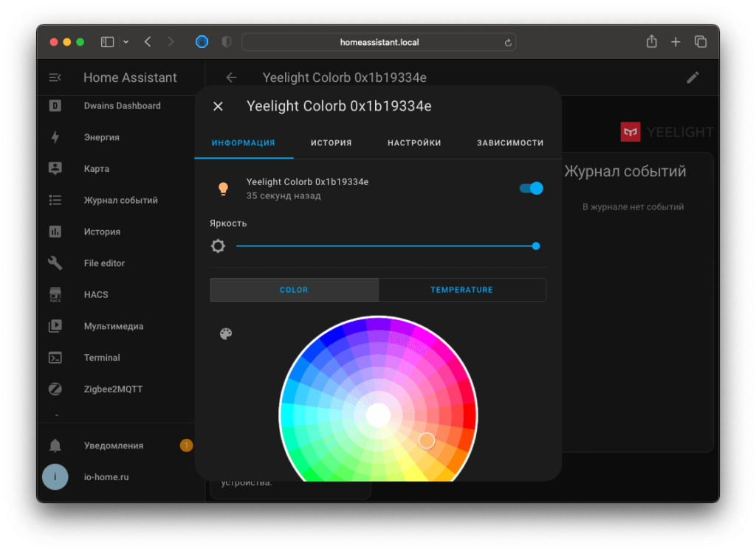Select История text in the sidebar
Screen dimensions: 756x551
[102, 232]
